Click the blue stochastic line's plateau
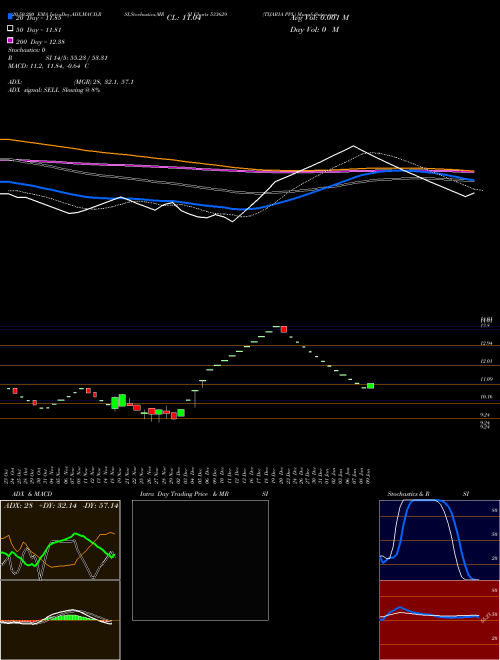This screenshot has width=500, height=660. 425,500
